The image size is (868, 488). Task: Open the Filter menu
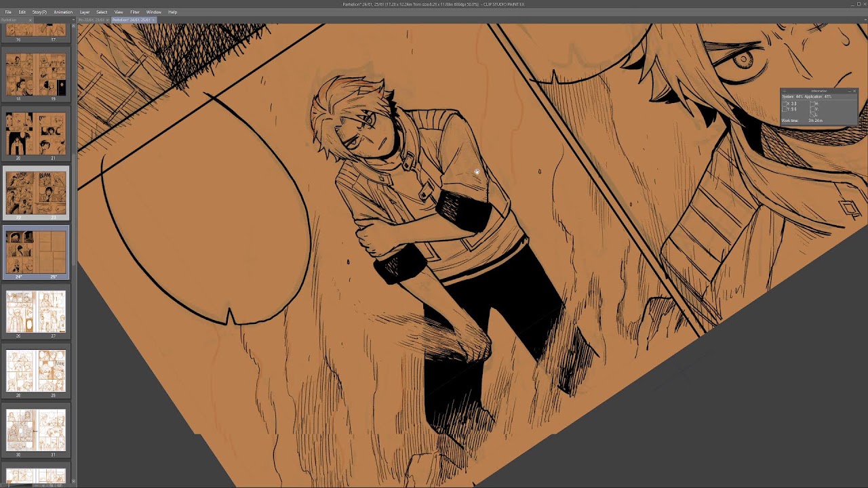135,12
